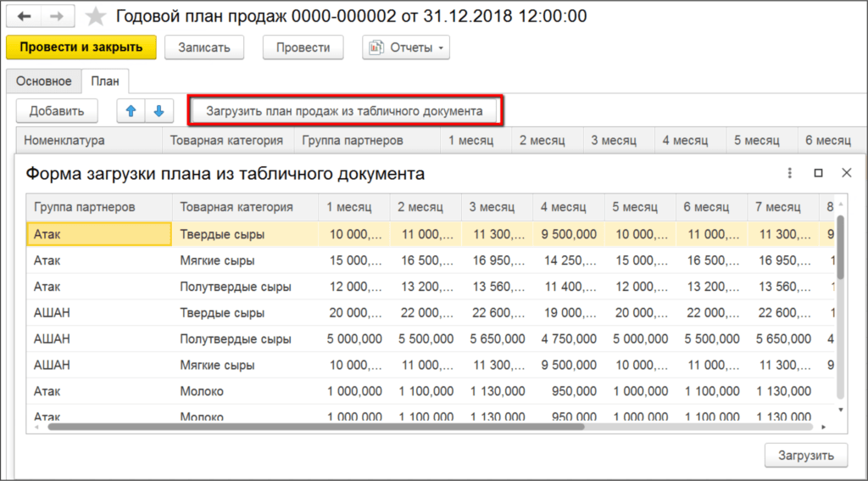Click the Загрузить button in dialog
The image size is (868, 481).
click(806, 456)
